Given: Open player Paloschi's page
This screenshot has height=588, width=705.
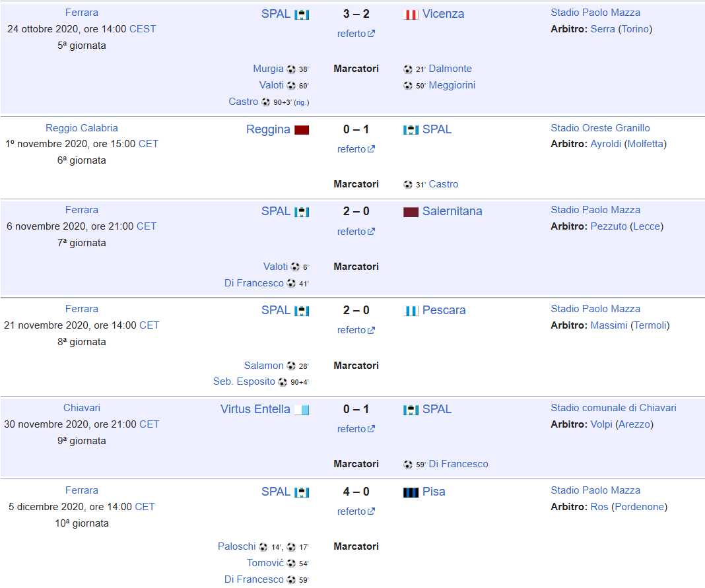Looking at the screenshot, I should click(x=236, y=546).
